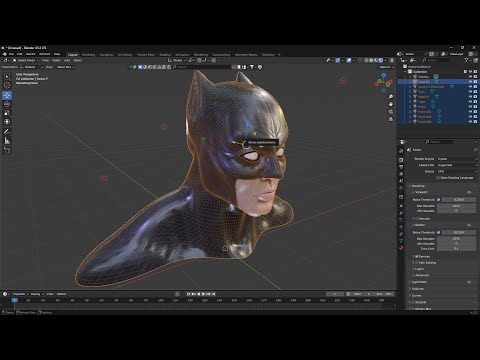Choose the Rotate tool in the toolbar
This screenshot has height=360, width=480.
7,104
